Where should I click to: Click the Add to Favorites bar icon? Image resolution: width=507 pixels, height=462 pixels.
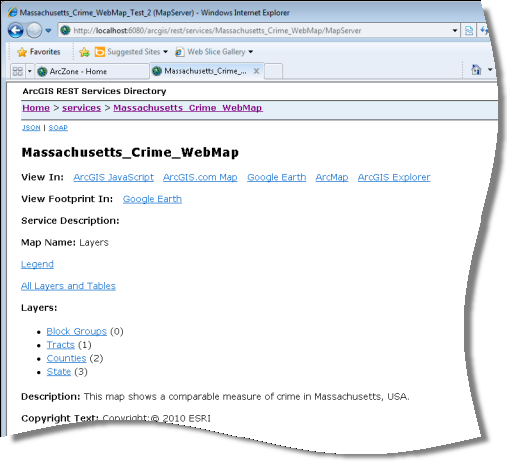coord(84,52)
